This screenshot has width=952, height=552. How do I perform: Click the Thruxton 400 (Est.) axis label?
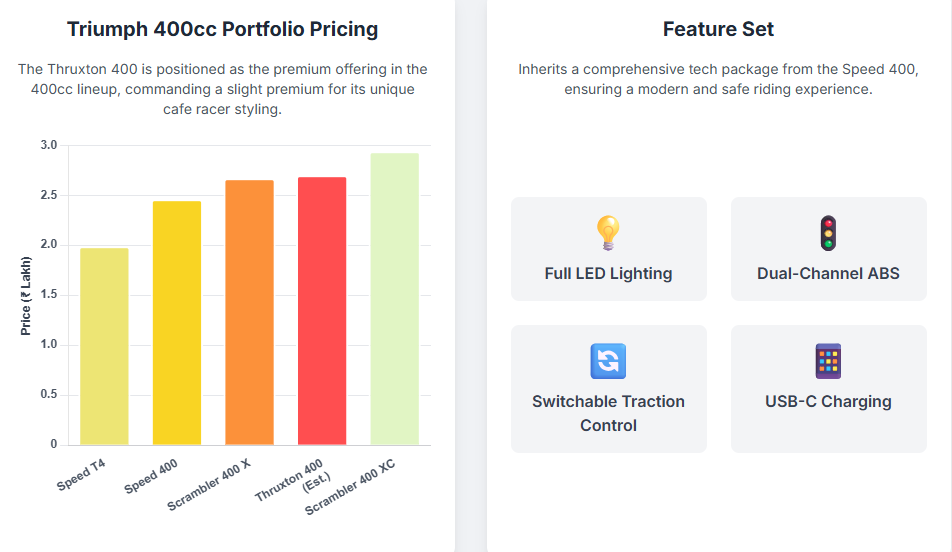point(290,482)
